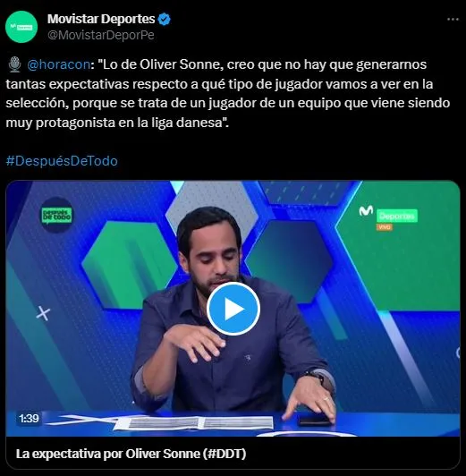Click the blue verified checkmark badge
The width and height of the screenshot is (466, 476).
[165, 19]
